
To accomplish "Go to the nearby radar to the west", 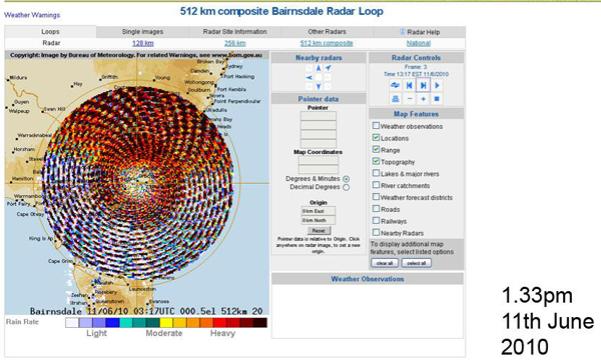I will coord(309,77).
